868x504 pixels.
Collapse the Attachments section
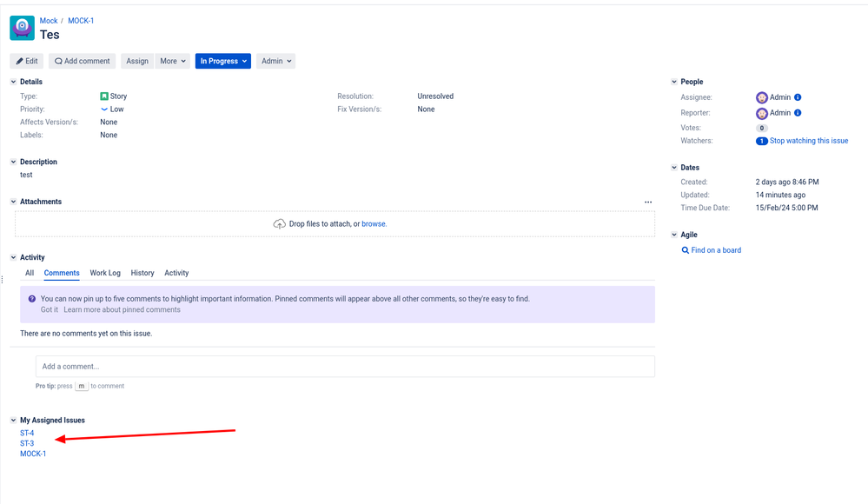click(13, 202)
